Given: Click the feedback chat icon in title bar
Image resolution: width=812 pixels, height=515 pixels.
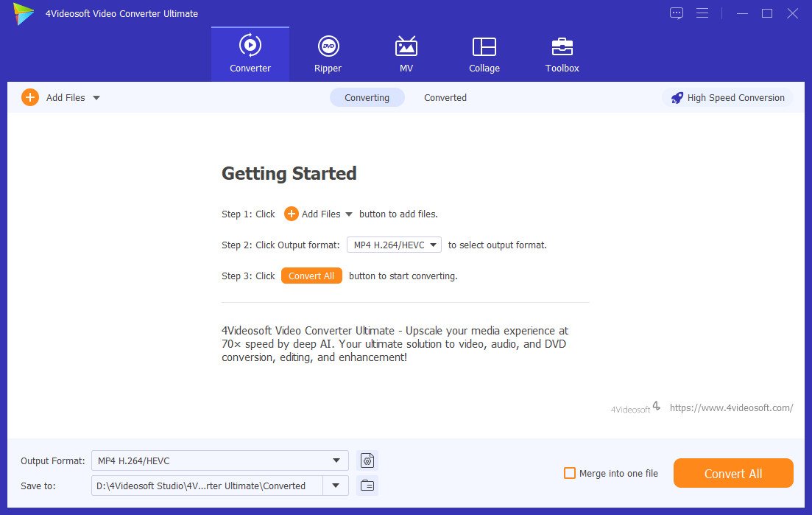Looking at the screenshot, I should tap(677, 13).
